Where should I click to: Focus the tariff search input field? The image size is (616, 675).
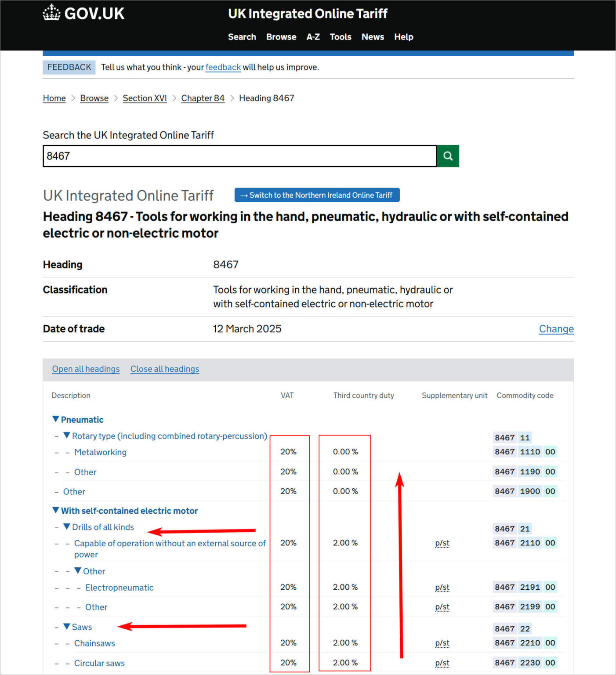point(239,156)
